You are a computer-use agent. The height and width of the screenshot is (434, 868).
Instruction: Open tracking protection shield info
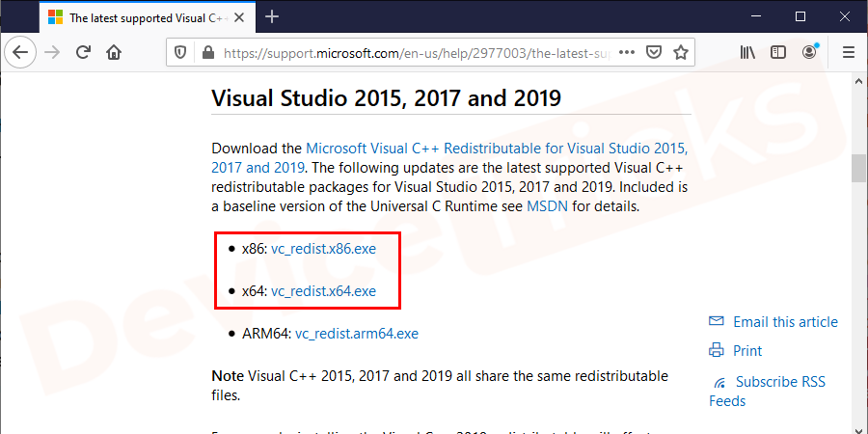(180, 53)
